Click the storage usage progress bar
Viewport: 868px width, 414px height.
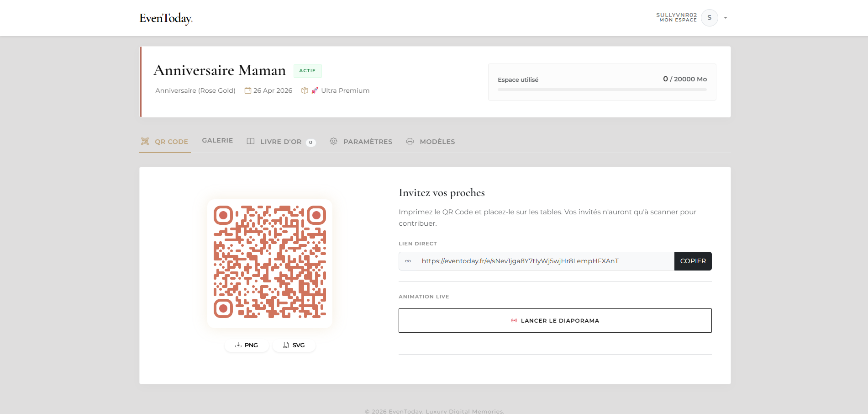click(602, 90)
